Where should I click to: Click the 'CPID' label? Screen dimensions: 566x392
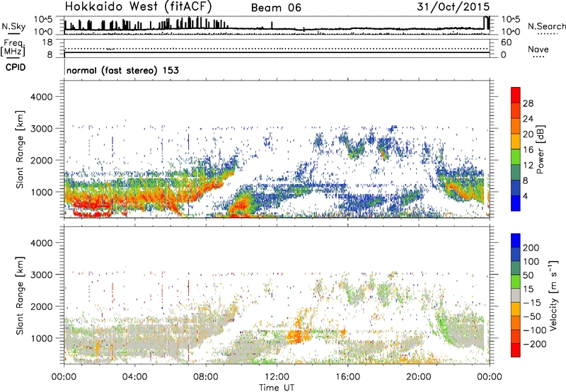[x=16, y=67]
